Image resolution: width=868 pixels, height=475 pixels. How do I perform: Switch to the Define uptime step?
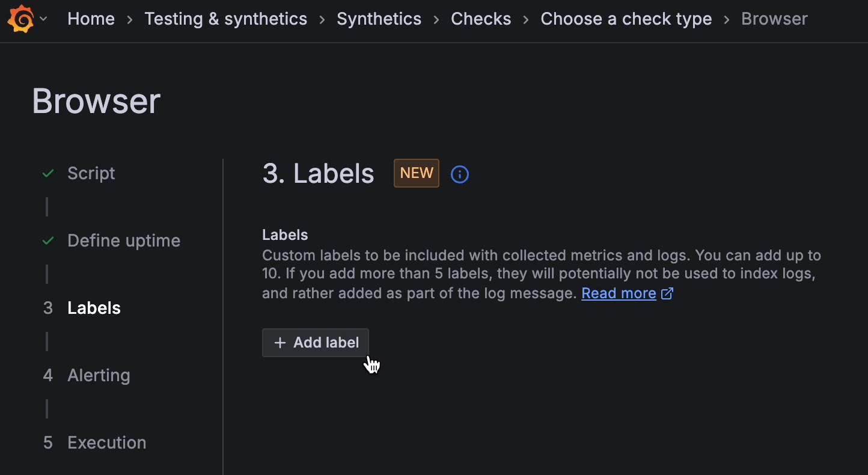(x=124, y=241)
